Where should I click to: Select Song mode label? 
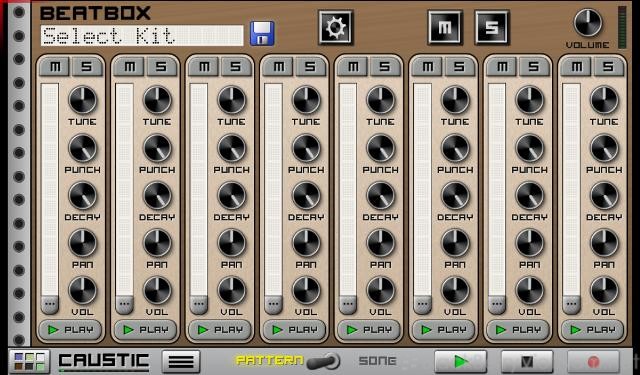pos(377,361)
